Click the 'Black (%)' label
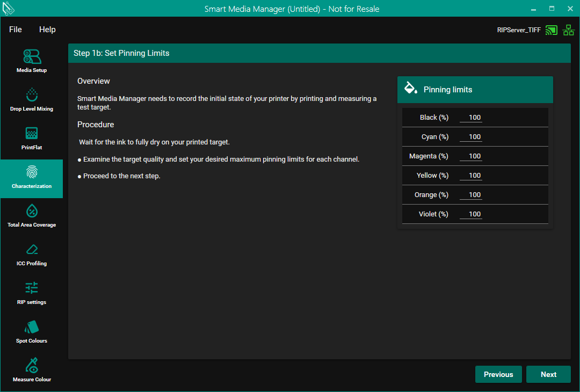This screenshot has height=392, width=580. click(x=434, y=118)
